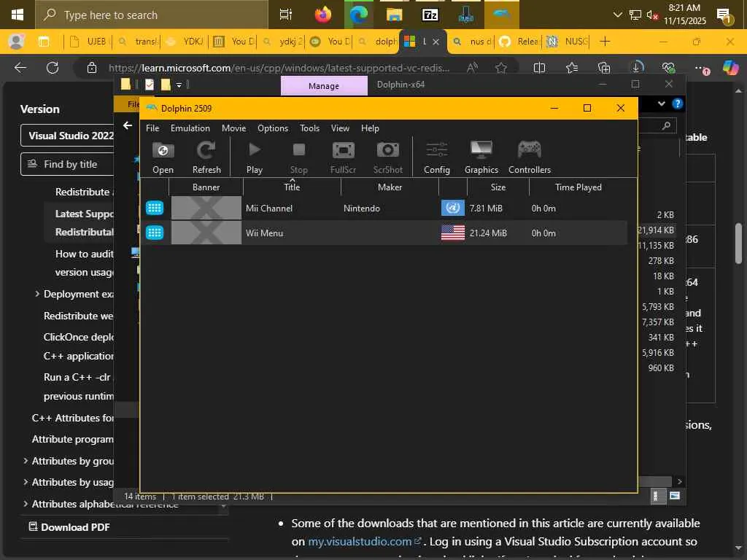The width and height of the screenshot is (747, 560).
Task: Click Download PDF link
Action: pos(69,527)
